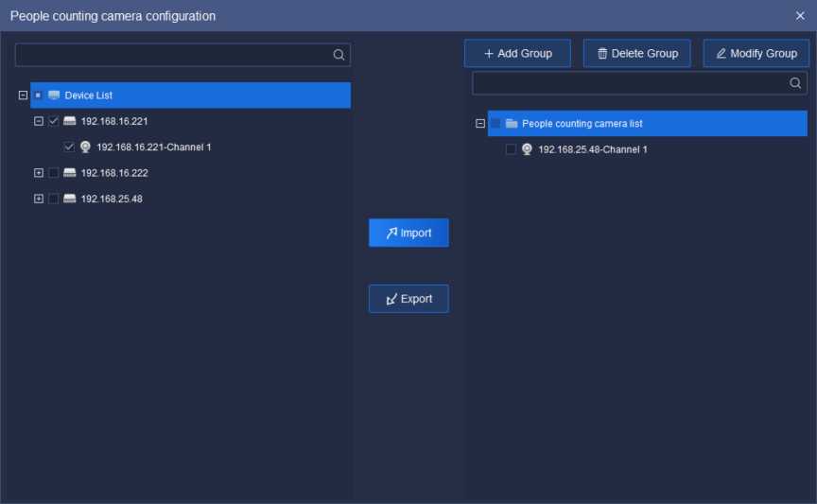Collapse the People counting camera list tree
Viewport: 817px width, 504px height.
tap(480, 124)
